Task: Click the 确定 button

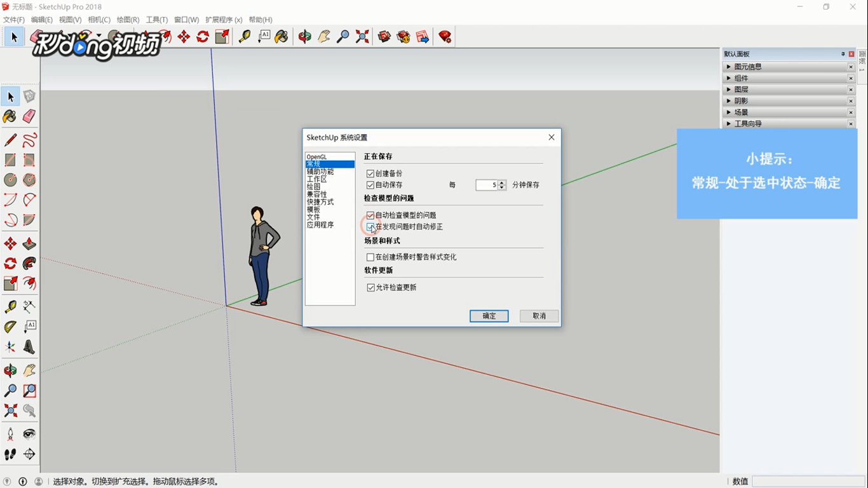Action: point(489,316)
